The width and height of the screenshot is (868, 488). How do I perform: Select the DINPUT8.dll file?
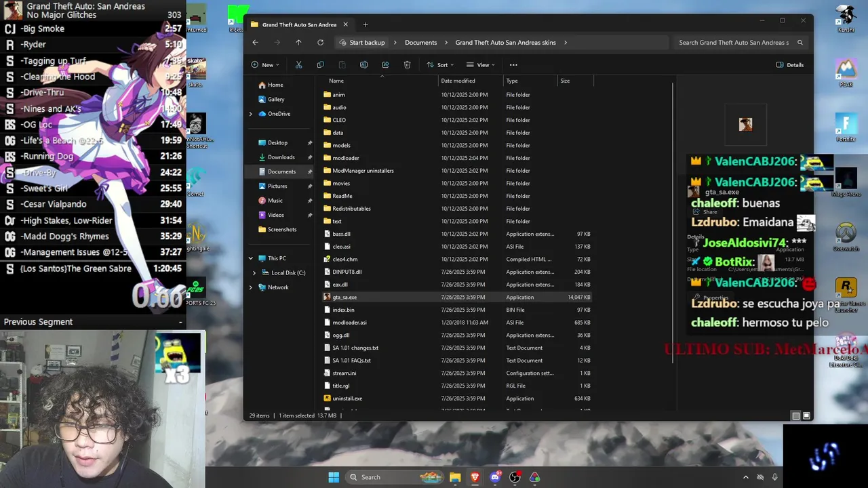(347, 272)
